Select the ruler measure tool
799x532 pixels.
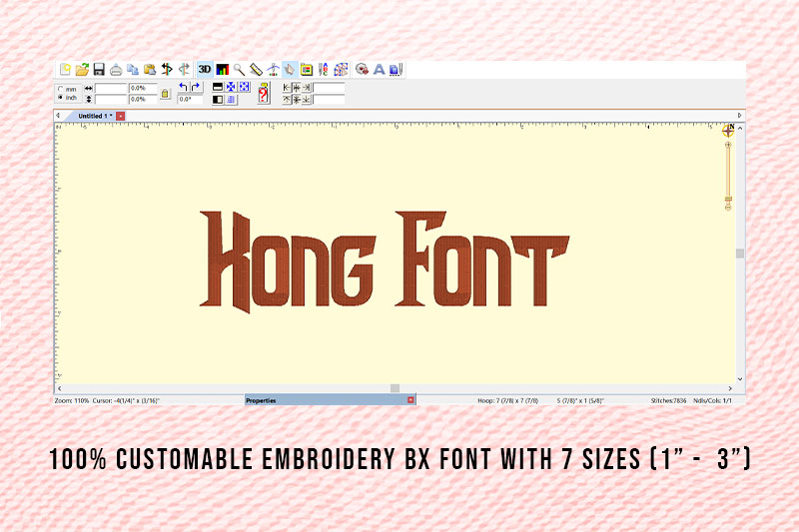click(256, 69)
